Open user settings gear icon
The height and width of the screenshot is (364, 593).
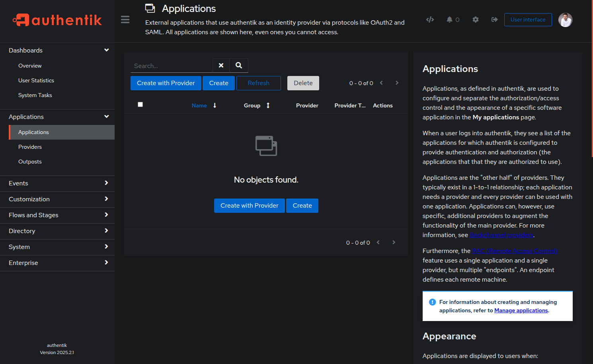(x=476, y=19)
